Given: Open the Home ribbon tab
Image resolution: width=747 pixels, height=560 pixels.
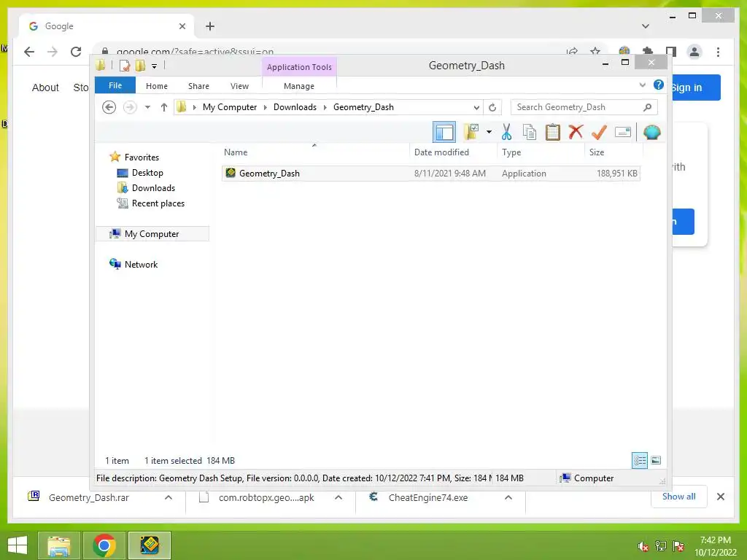Looking at the screenshot, I should [157, 86].
